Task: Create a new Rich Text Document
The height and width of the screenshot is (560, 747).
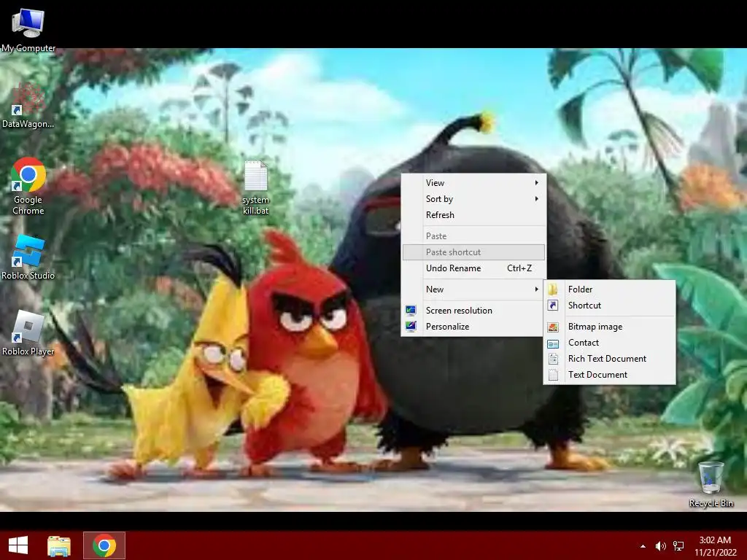Action: pos(609,359)
